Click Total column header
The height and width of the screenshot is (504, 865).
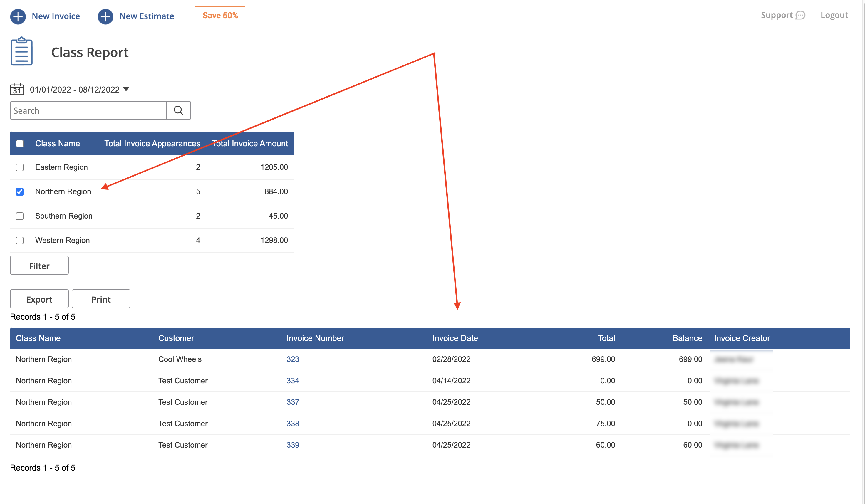pyautogui.click(x=606, y=338)
